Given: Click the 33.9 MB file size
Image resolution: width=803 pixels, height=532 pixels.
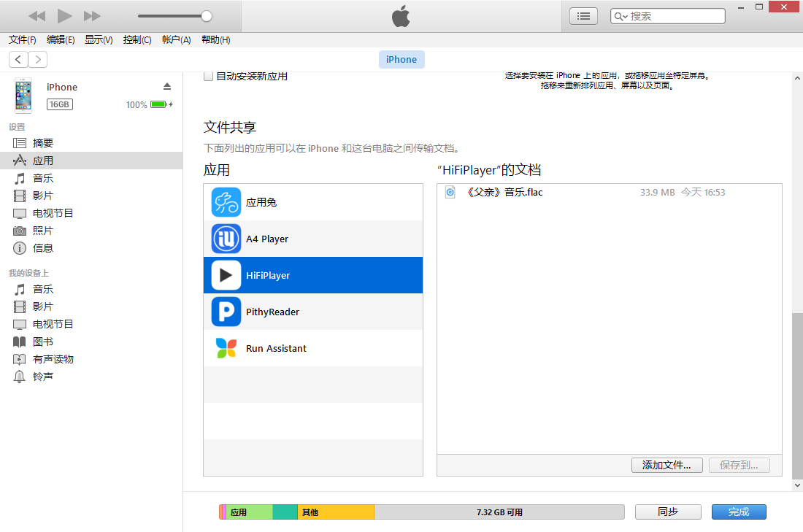Looking at the screenshot, I should tap(657, 192).
